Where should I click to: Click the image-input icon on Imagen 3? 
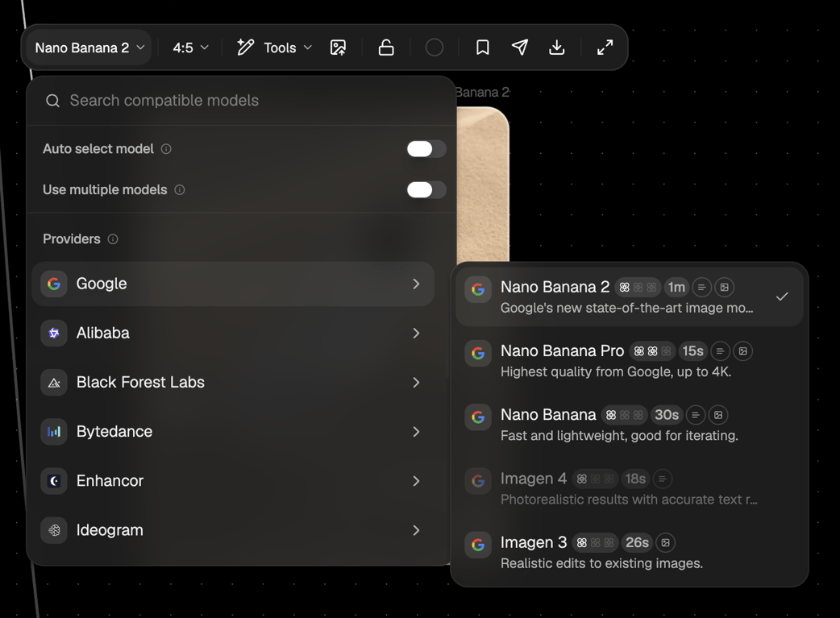coord(665,542)
